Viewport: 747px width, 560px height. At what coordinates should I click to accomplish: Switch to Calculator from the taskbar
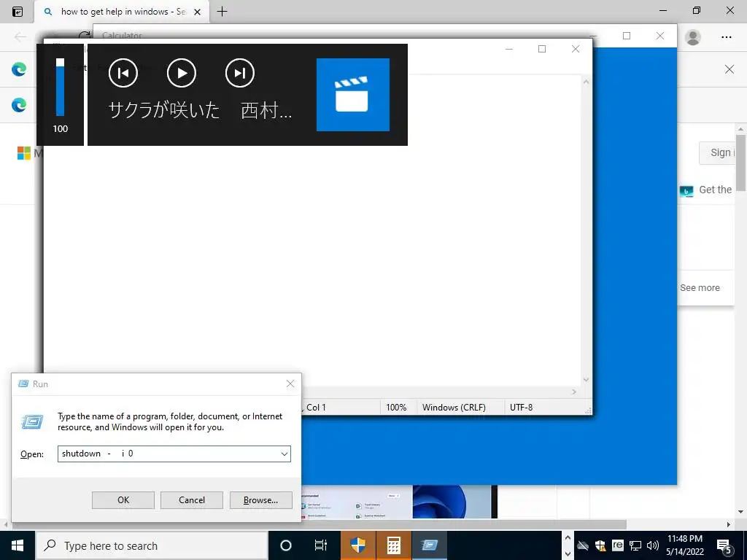point(393,545)
